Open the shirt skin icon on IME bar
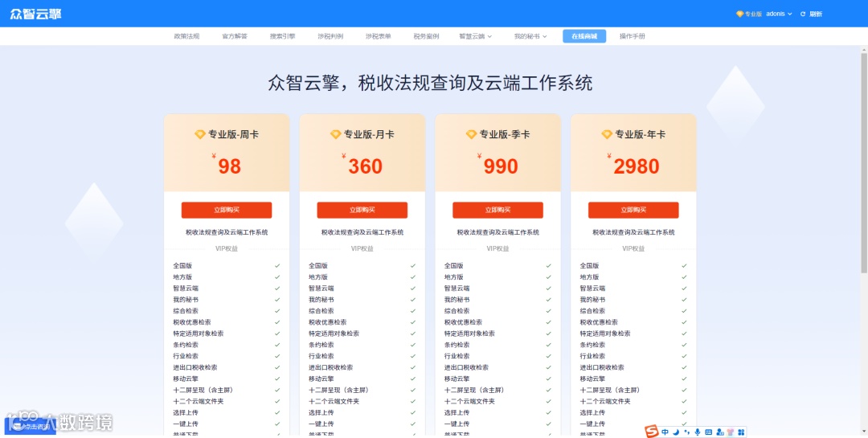 731,432
